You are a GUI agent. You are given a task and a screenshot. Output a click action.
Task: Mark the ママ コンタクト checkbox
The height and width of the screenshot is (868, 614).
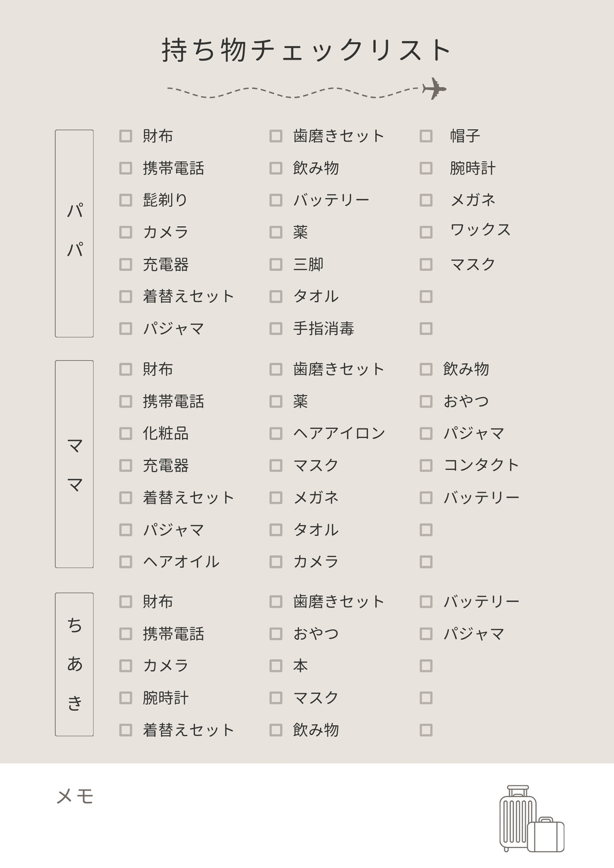click(x=426, y=465)
